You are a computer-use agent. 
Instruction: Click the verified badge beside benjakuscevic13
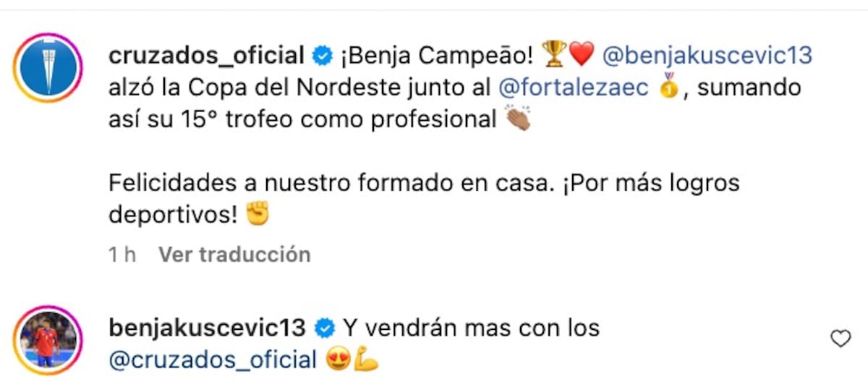tap(325, 328)
